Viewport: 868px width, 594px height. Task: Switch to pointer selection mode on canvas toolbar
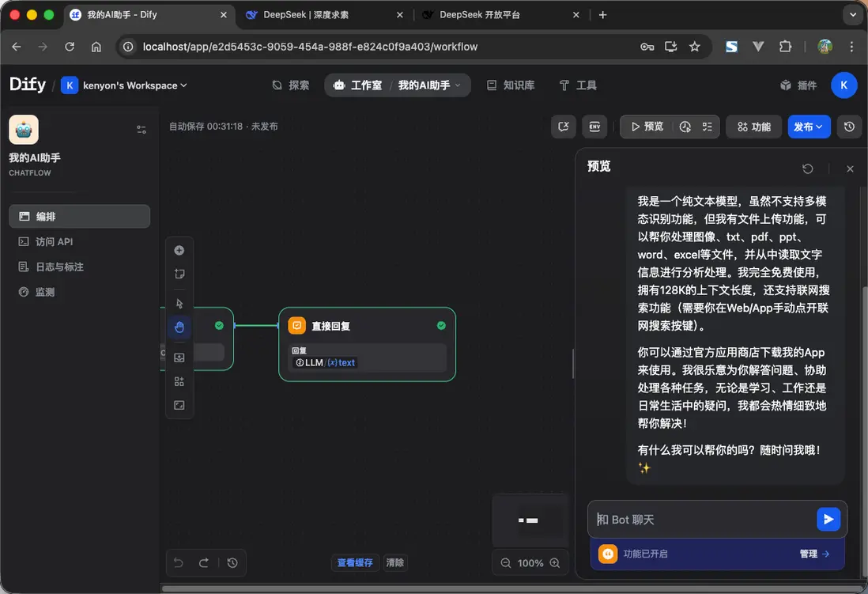[179, 303]
